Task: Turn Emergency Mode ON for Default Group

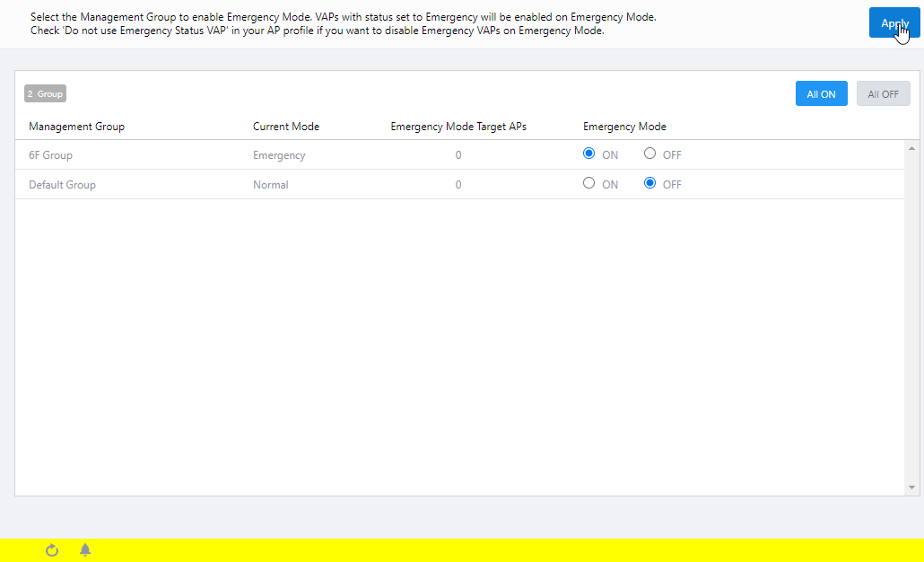Action: (x=588, y=183)
